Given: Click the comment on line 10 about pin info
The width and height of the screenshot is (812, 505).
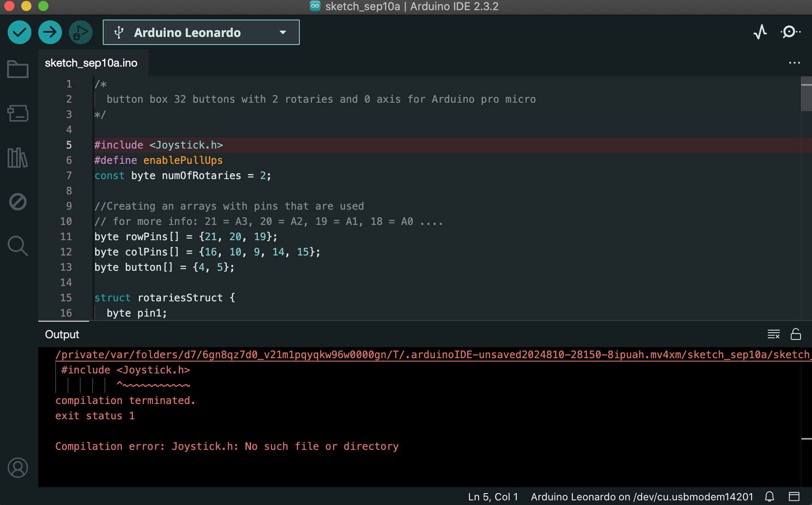Looking at the screenshot, I should click(268, 222).
